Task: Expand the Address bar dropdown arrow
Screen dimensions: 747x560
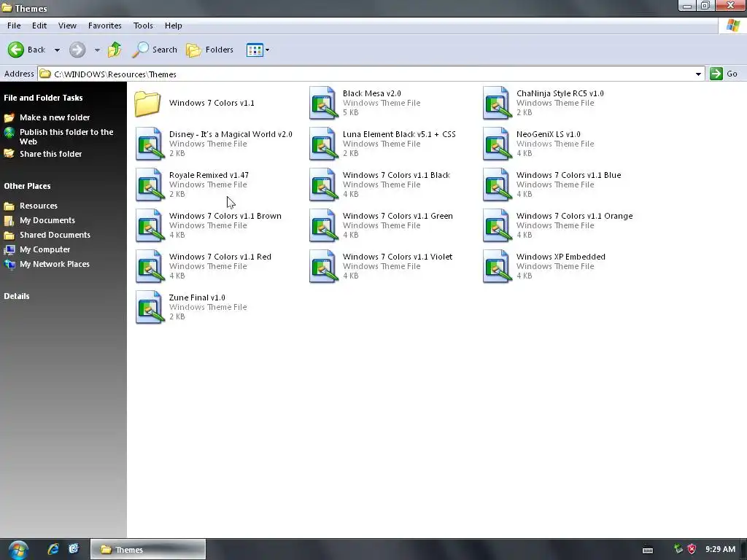Action: pyautogui.click(x=698, y=74)
